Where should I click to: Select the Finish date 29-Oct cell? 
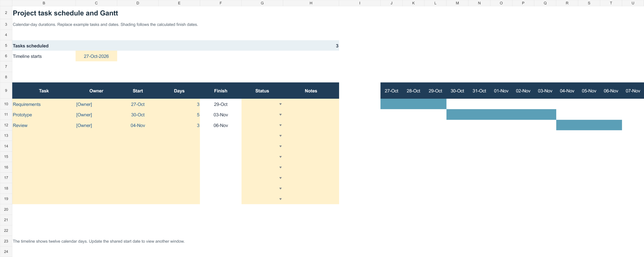point(221,104)
